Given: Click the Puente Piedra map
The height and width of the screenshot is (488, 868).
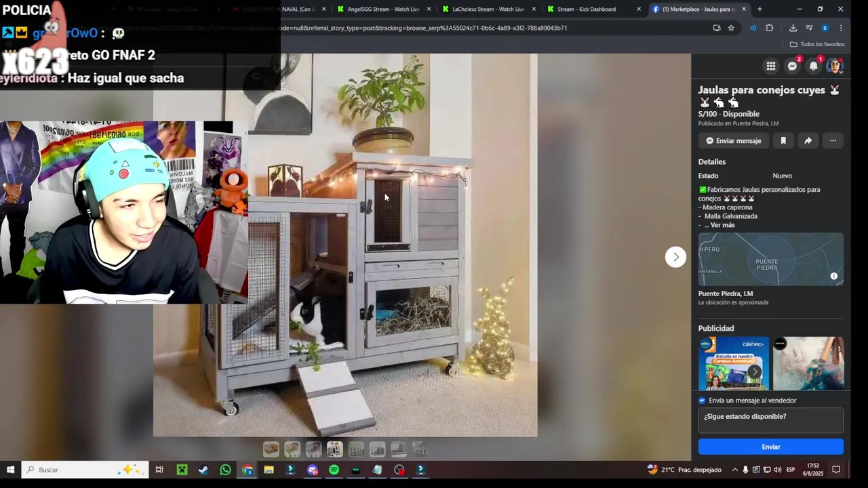Looking at the screenshot, I should (x=771, y=259).
